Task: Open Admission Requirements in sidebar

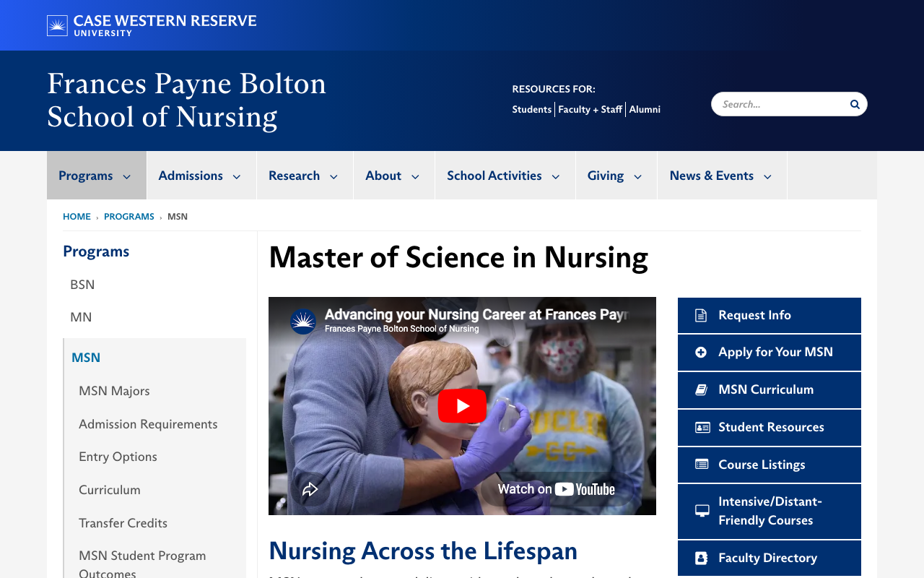Action: 148,424
